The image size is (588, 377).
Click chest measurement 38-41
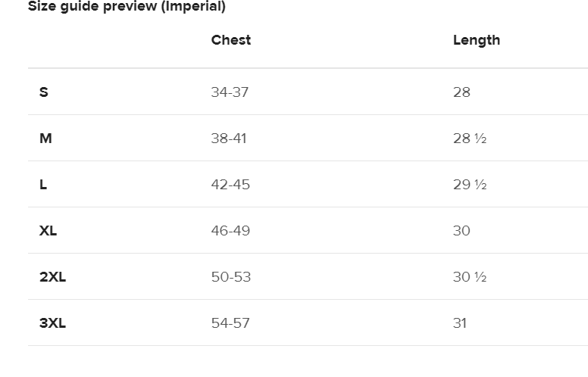click(x=229, y=139)
